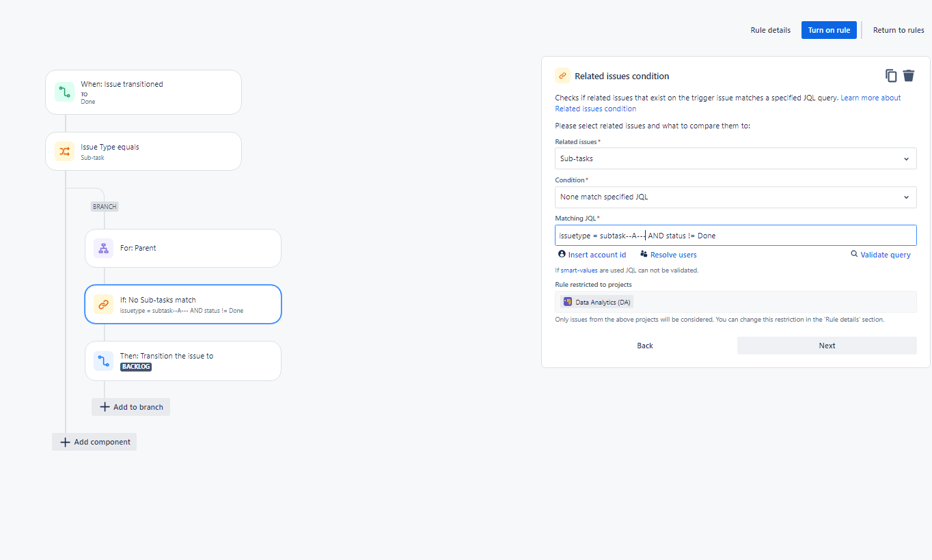932x560 pixels.
Task: Click inside the Matching JQL input field
Action: pyautogui.click(x=735, y=235)
